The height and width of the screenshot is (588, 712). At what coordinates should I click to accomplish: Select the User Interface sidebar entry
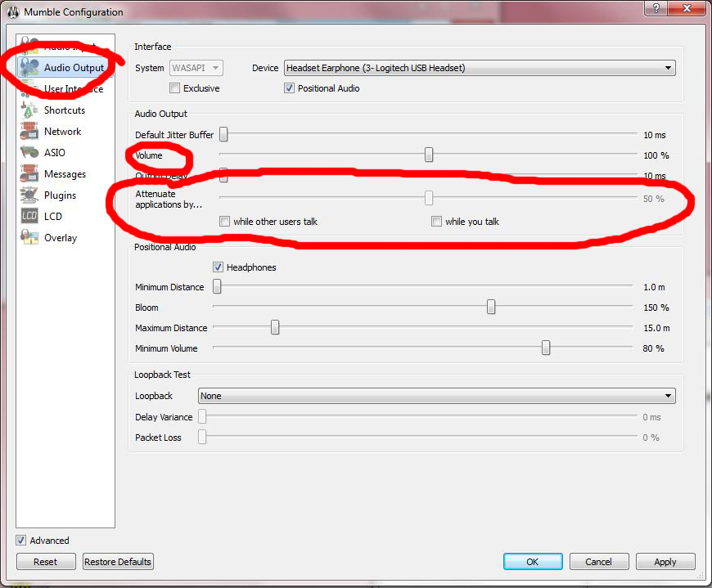point(74,89)
